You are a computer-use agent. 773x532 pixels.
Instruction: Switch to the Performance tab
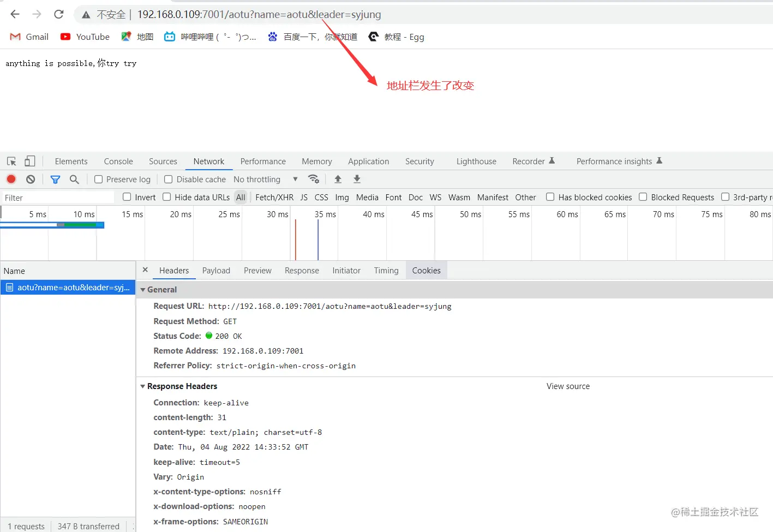point(263,162)
